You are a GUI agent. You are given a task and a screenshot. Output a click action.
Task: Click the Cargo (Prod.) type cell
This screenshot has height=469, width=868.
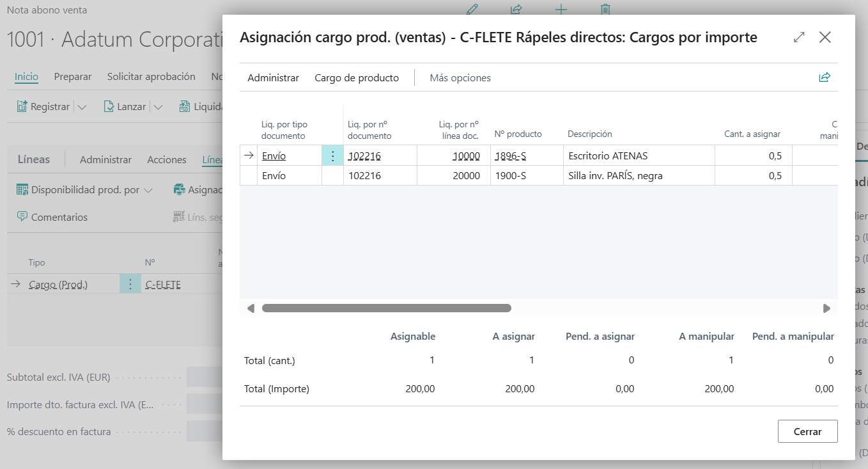tap(58, 285)
